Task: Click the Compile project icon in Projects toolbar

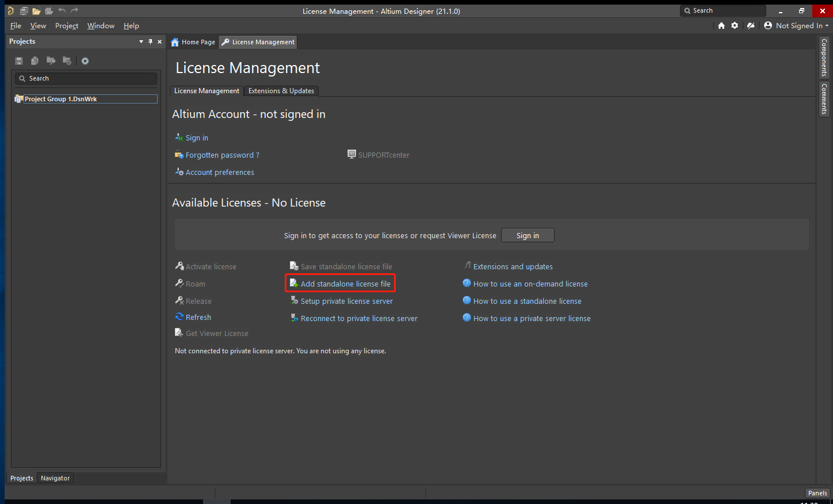Action: [x=51, y=60]
